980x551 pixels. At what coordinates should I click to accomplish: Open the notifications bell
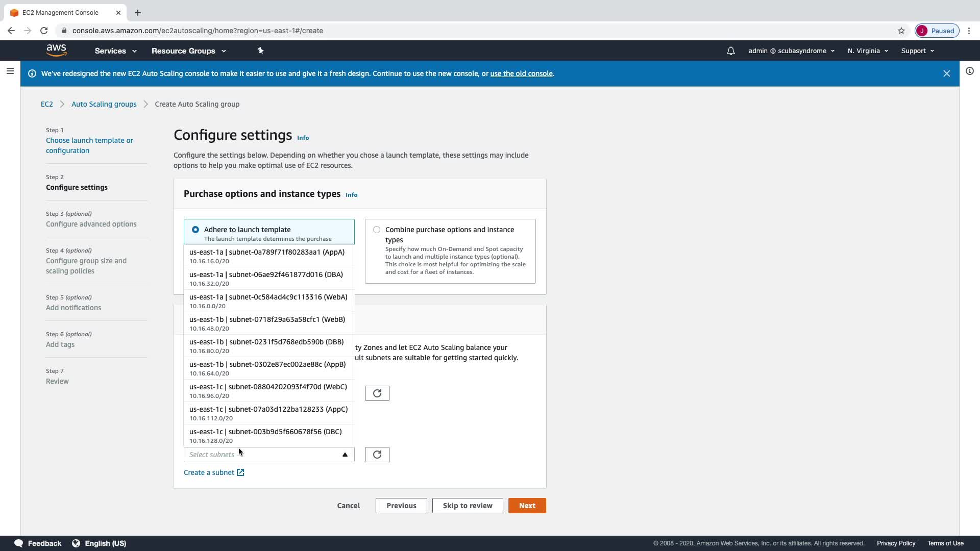click(x=730, y=51)
